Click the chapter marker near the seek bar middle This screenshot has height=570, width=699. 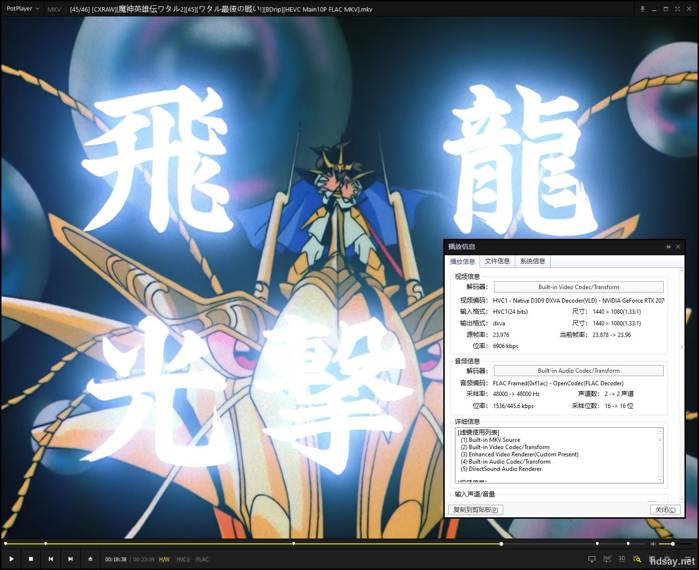(x=293, y=544)
